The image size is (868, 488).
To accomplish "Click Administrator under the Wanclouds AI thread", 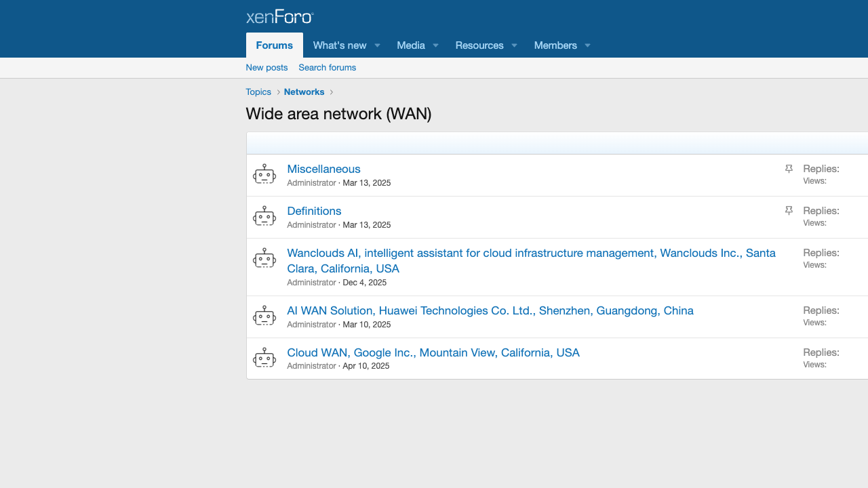I will tap(311, 283).
